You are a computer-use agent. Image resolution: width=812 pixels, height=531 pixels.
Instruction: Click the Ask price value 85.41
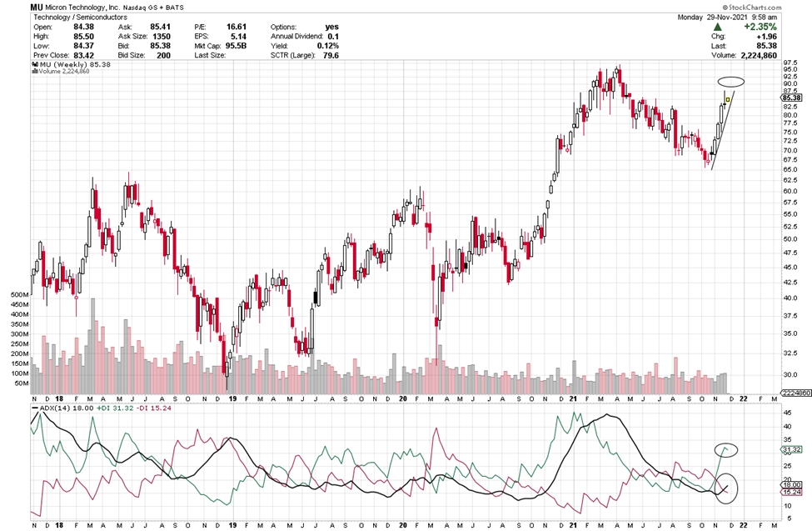tap(160, 27)
